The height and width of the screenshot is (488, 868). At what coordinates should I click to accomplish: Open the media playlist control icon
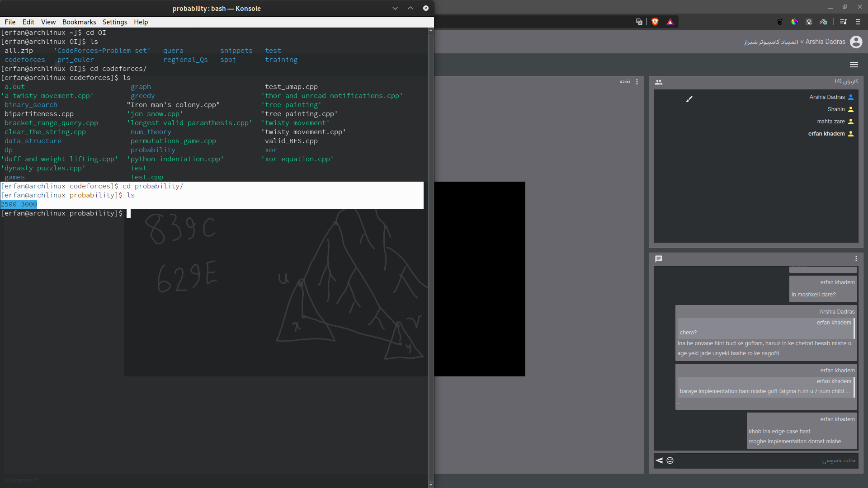[843, 22]
